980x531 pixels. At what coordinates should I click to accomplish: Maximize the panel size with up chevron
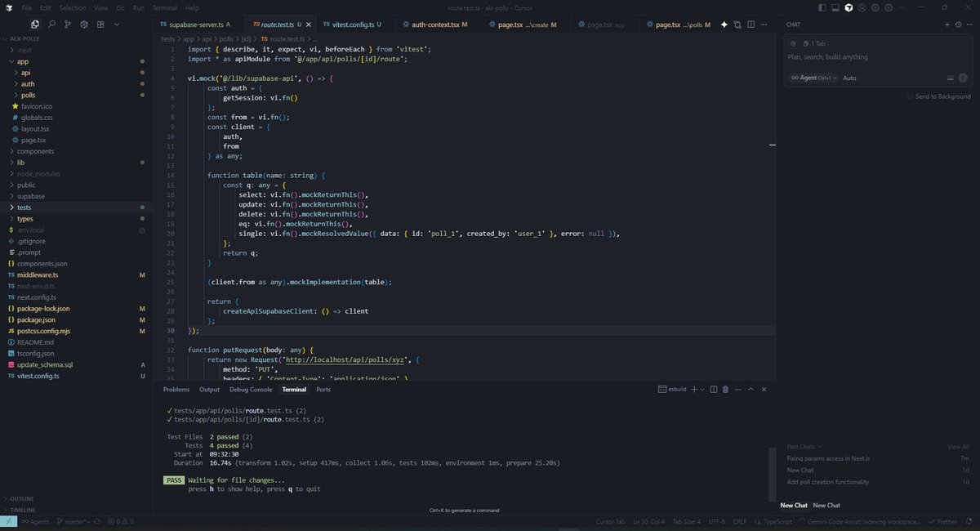(751, 390)
